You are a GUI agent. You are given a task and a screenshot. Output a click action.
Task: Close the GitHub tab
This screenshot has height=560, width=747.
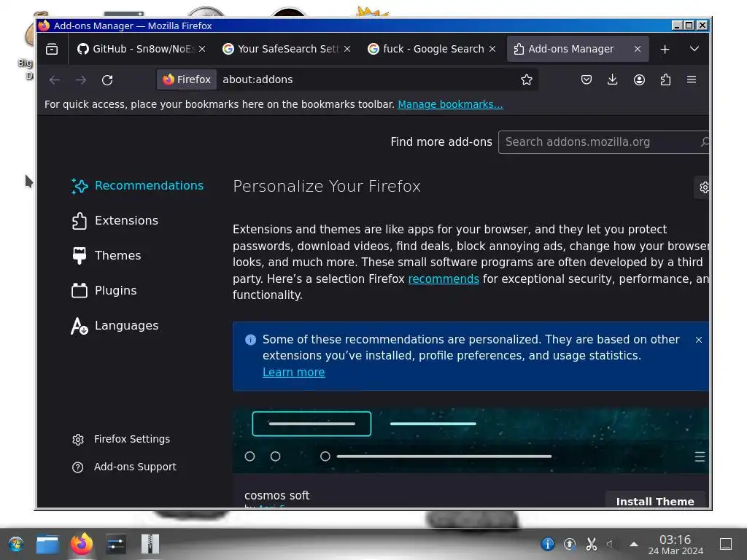[202, 49]
